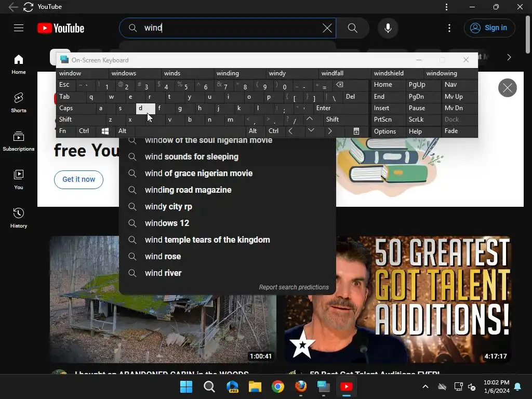This screenshot has height=399, width=532.
Task: Open YouTube settings three-dot menu
Action: click(x=449, y=28)
